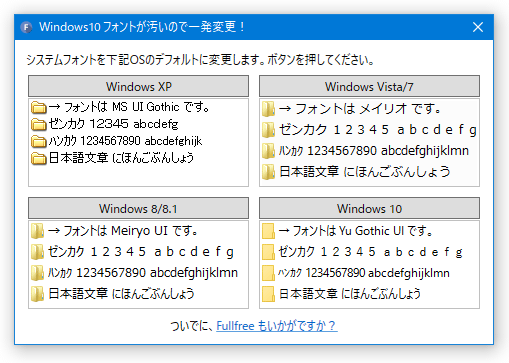Screen dimensions: 509x363
Task: Click folder icon beside MS UI Gothic row
Action: (x=39, y=107)
